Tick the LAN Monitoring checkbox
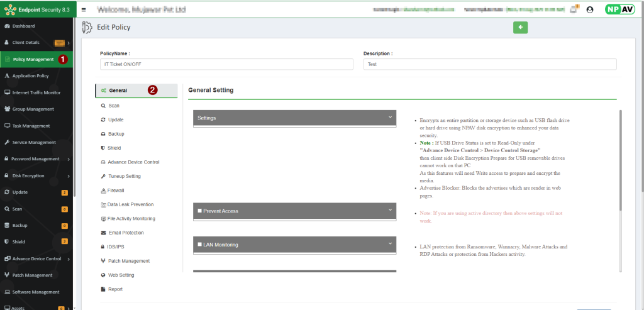644x310 pixels. coord(200,244)
